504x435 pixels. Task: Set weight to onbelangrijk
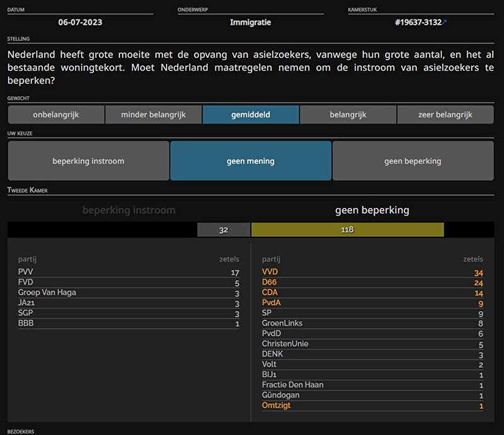coord(56,115)
